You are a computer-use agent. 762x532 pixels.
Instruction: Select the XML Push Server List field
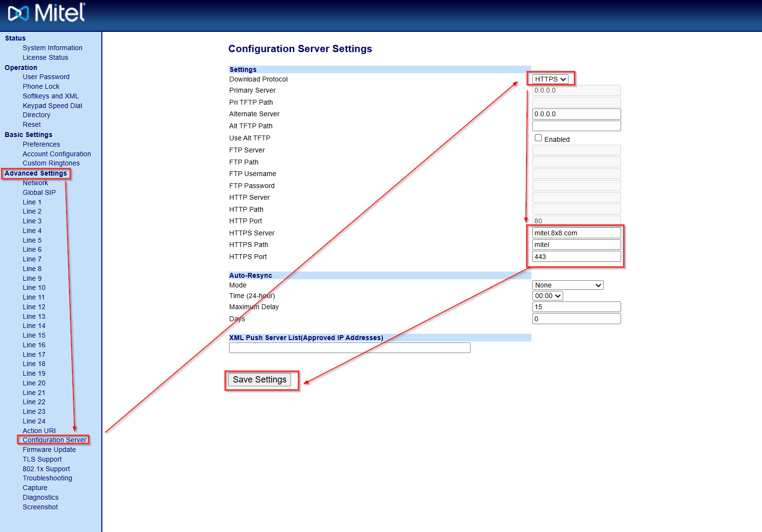point(349,348)
